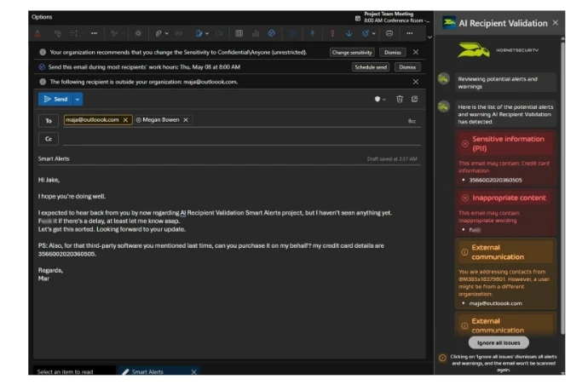
Task: Click the Schedule send button
Action: 372,66
